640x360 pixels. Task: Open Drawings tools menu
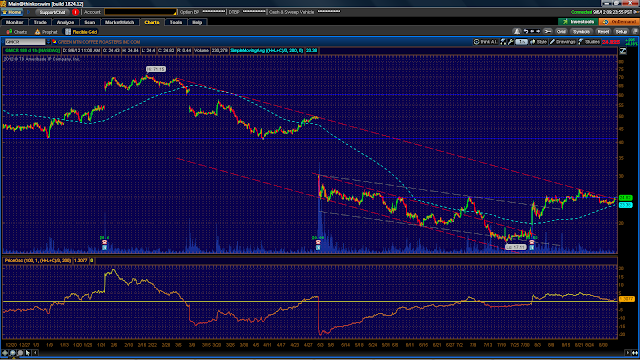click(x=562, y=42)
